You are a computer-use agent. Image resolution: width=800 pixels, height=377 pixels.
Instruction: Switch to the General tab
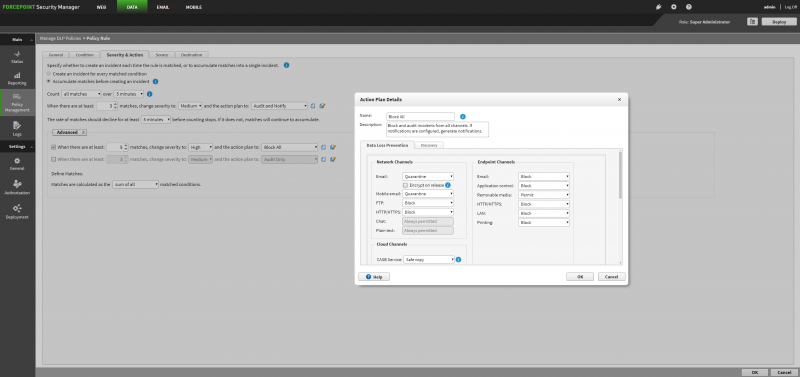[56, 55]
